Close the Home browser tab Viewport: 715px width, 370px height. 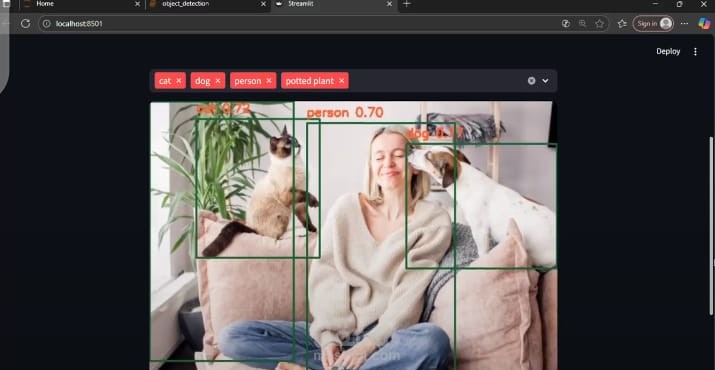(137, 4)
